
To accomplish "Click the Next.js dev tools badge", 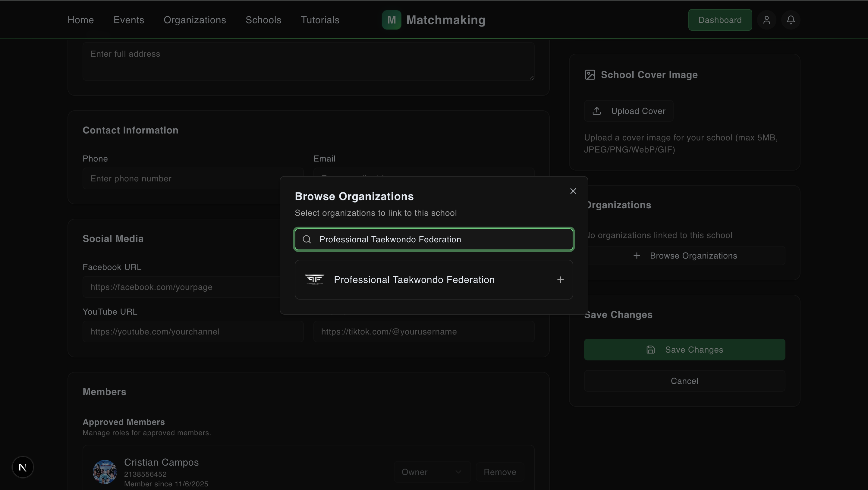I will (x=23, y=467).
